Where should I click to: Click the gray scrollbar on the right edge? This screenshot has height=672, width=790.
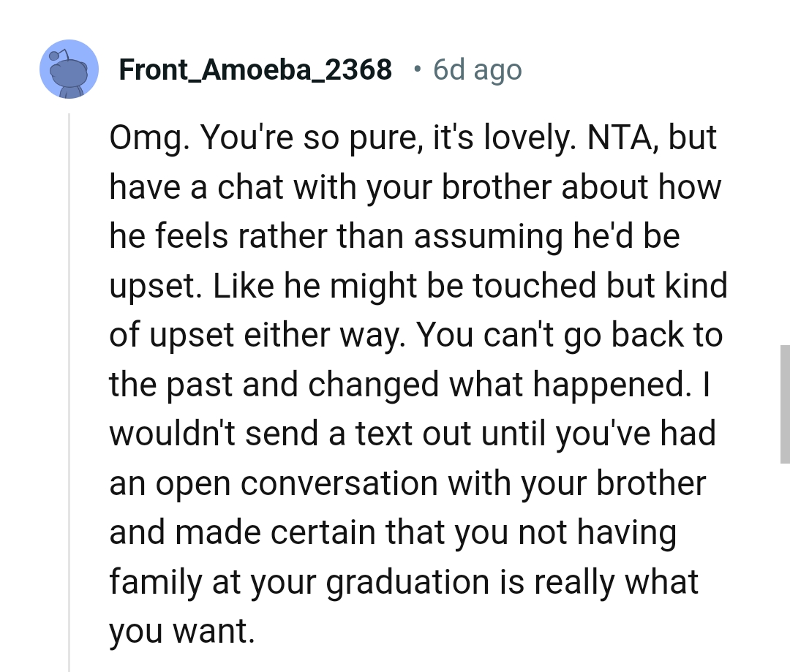(x=783, y=405)
